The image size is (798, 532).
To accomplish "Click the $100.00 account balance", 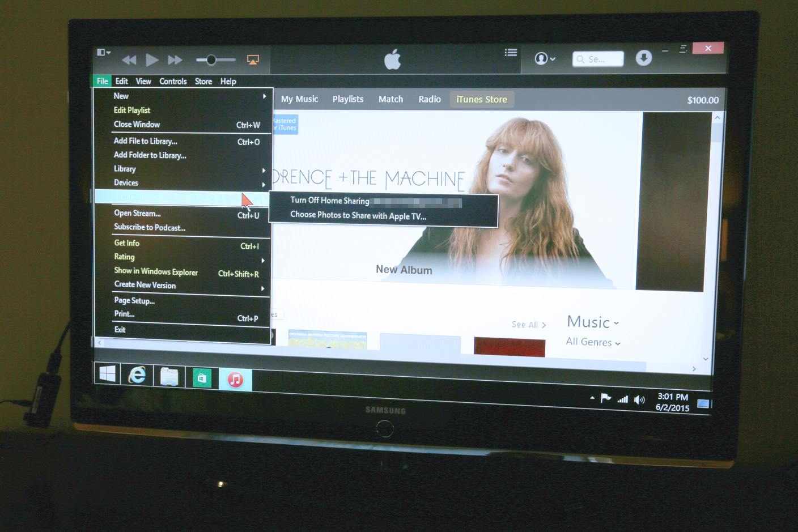I will click(703, 100).
